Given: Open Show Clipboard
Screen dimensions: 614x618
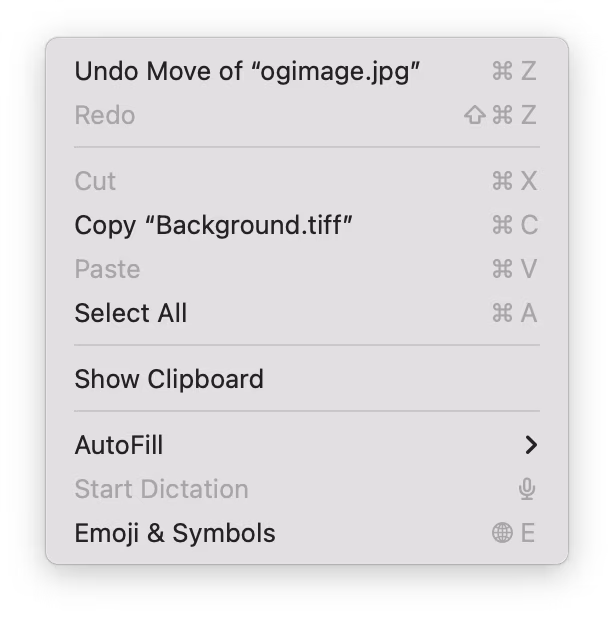Looking at the screenshot, I should [307, 379].
